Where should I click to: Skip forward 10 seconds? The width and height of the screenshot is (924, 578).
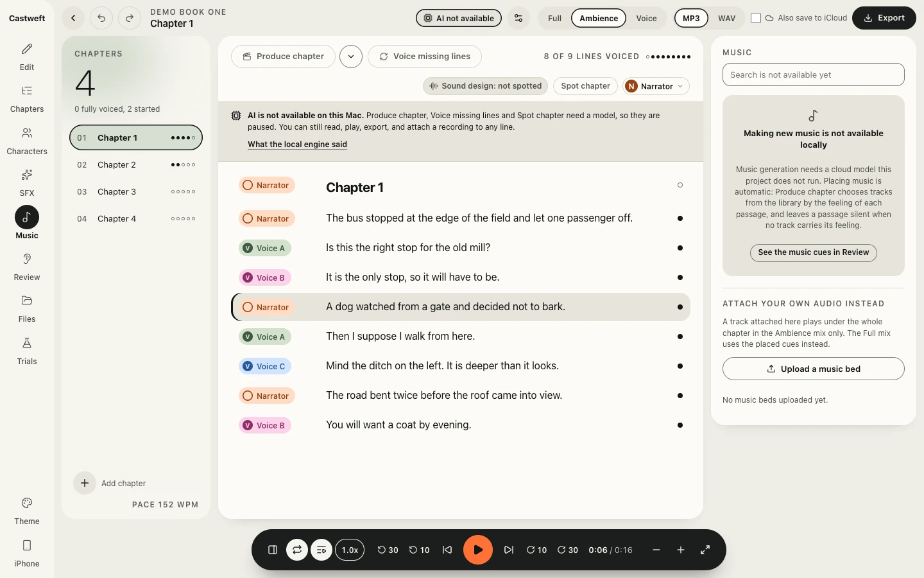pyautogui.click(x=536, y=550)
